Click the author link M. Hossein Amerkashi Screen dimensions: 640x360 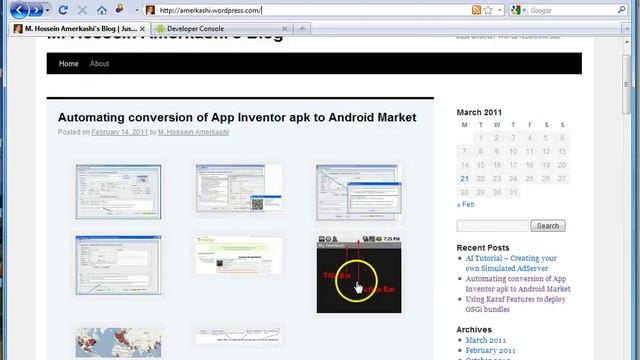coord(193,132)
